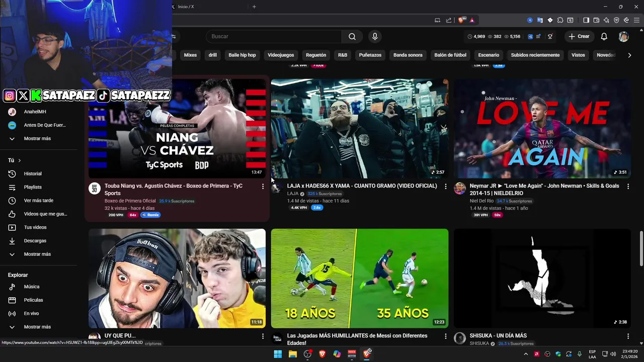Open the SHISUKA channel link
This screenshot has height=362, width=644.
point(479,343)
